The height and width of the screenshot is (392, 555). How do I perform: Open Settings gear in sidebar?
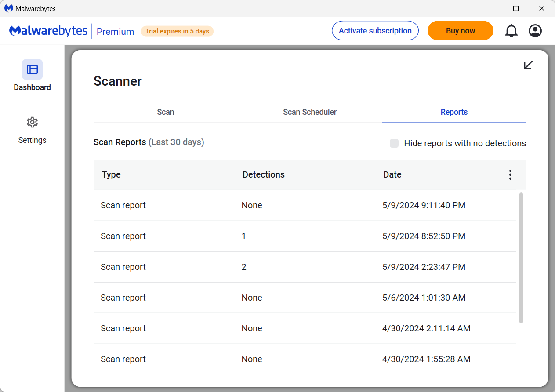tap(32, 122)
